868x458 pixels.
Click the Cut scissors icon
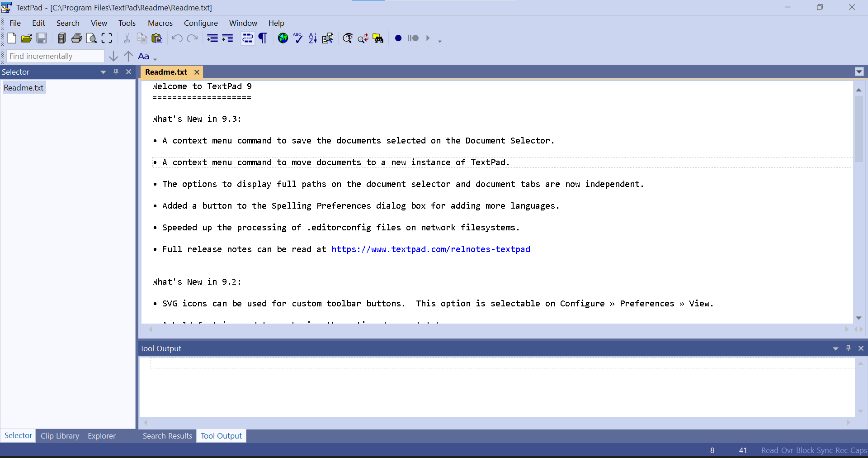[127, 38]
